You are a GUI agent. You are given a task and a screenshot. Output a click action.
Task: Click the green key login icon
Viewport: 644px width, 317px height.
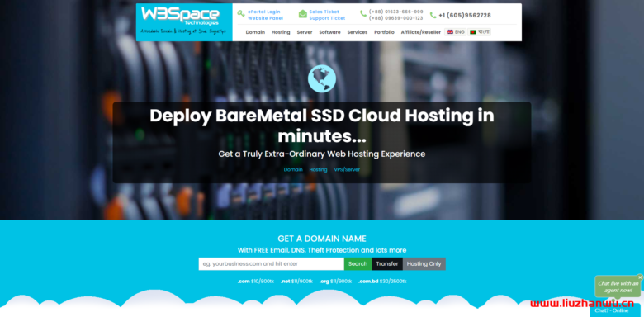241,14
